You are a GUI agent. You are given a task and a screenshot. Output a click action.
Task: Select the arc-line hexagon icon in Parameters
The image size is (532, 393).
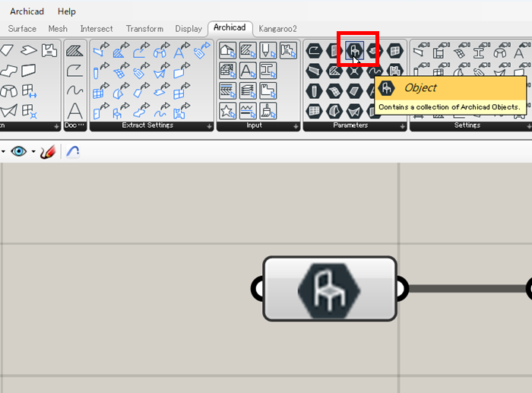tap(314, 51)
